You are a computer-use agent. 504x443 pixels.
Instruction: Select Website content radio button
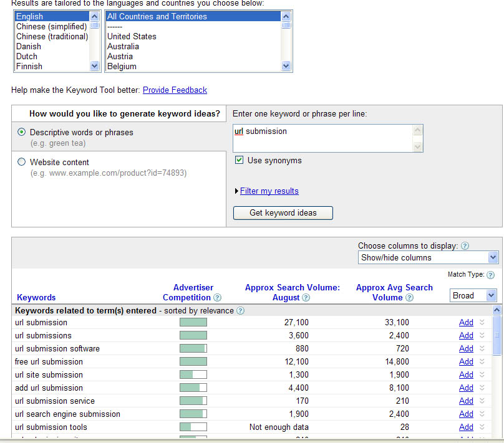[x=22, y=162]
